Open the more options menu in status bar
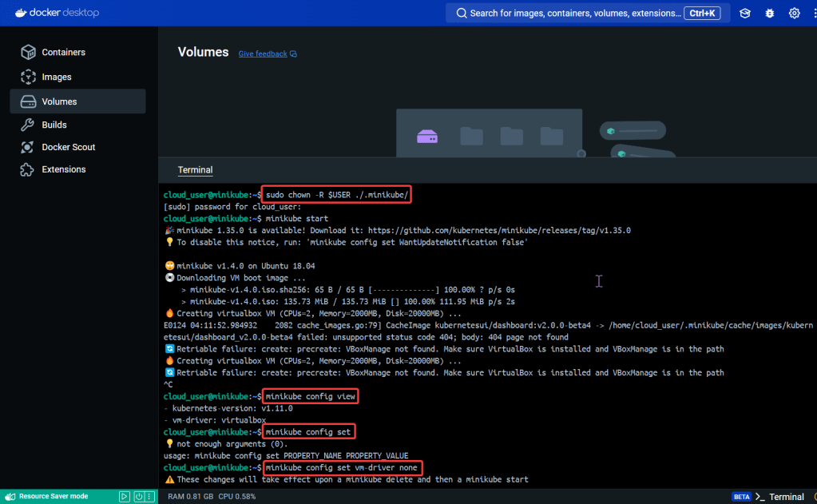 point(151,496)
